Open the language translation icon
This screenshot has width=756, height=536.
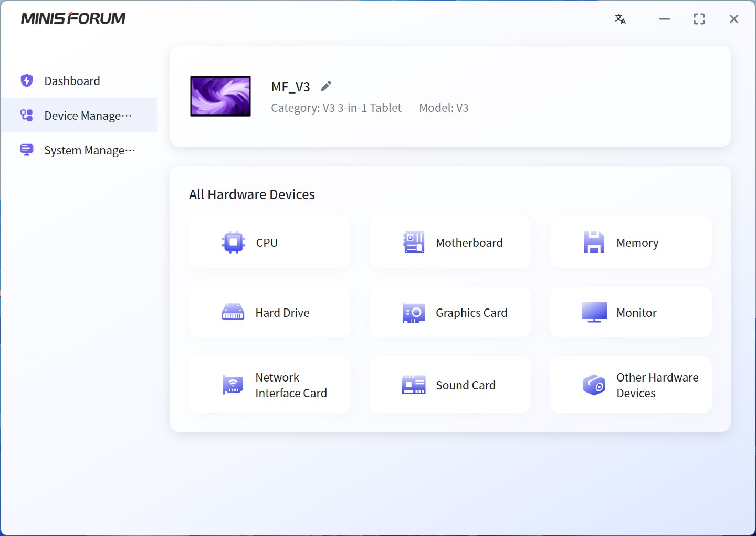pyautogui.click(x=620, y=19)
